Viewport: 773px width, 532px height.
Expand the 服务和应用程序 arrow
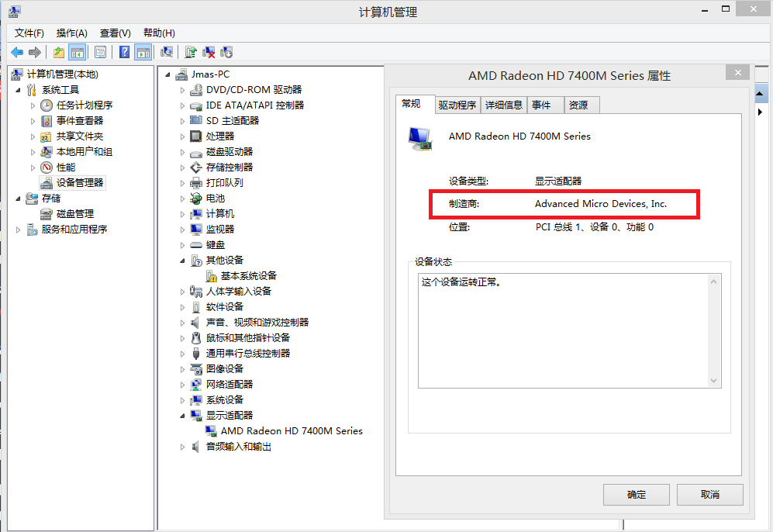[19, 230]
